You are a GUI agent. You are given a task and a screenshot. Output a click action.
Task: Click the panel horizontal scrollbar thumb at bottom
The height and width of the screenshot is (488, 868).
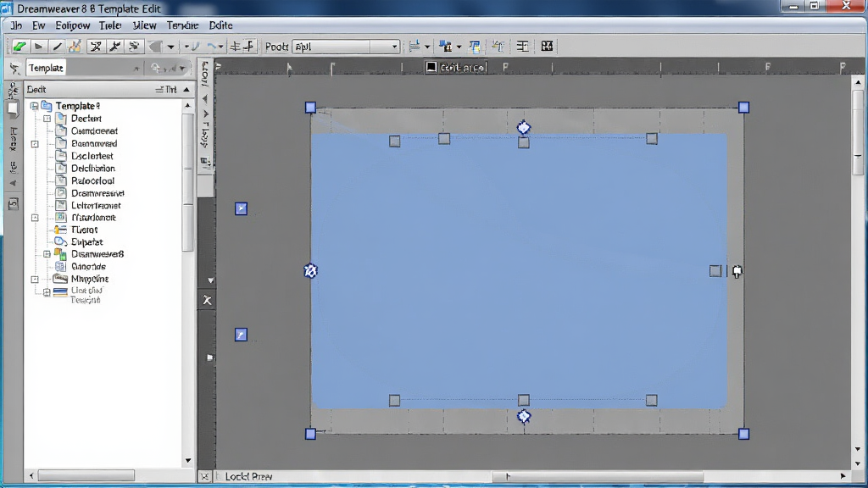[x=86, y=476]
